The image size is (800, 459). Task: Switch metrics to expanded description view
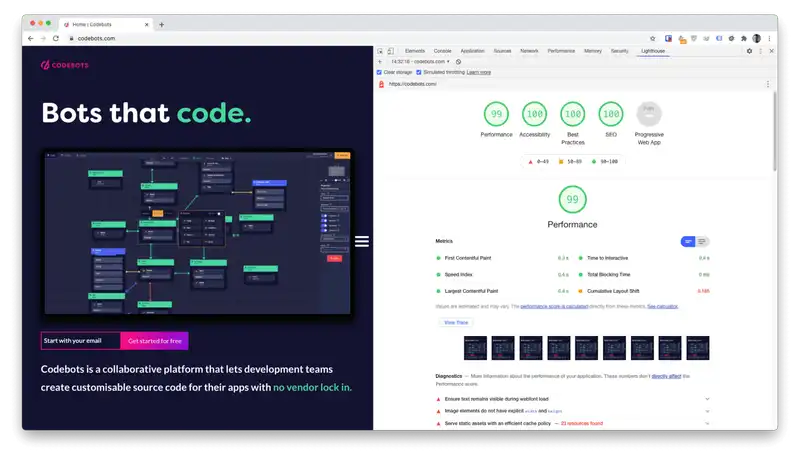[x=703, y=241]
